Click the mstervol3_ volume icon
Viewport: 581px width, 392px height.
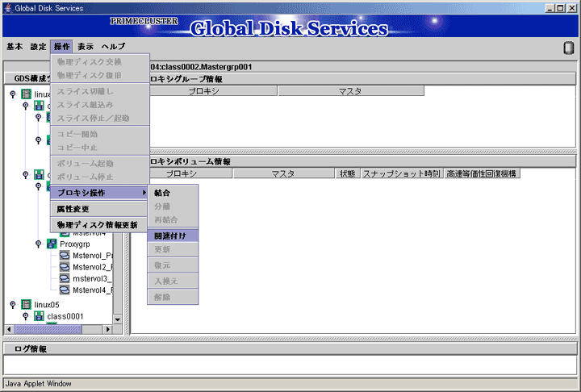coord(65,278)
